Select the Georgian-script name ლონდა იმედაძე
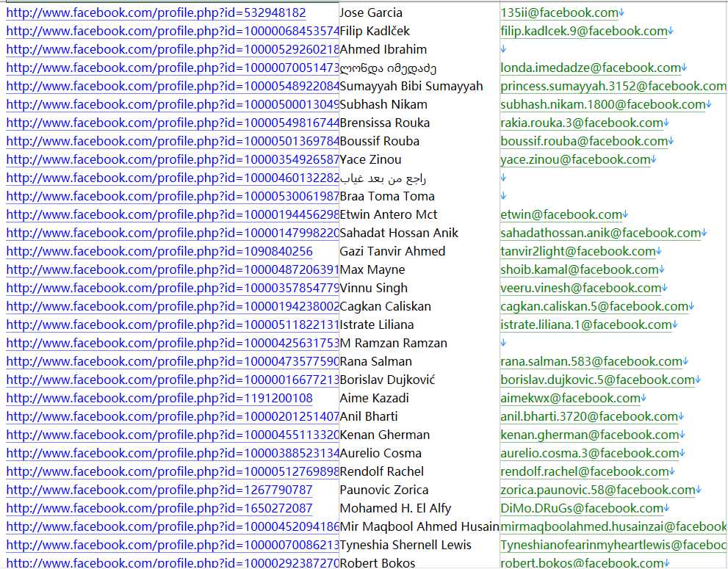Screen dimensions: 728x569 [388, 68]
